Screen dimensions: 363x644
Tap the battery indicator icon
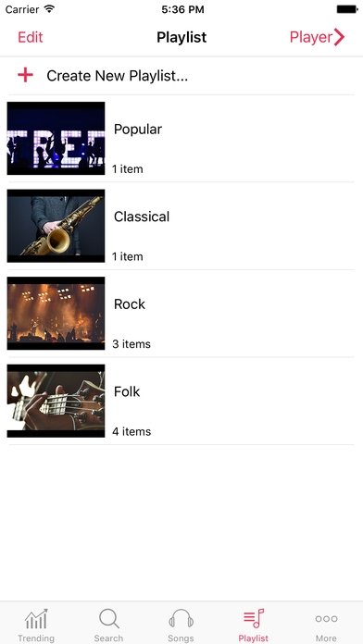pos(347,9)
